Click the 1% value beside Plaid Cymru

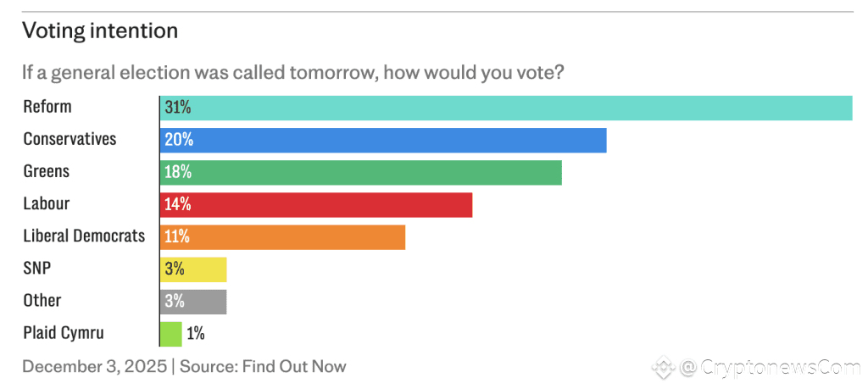point(196,334)
